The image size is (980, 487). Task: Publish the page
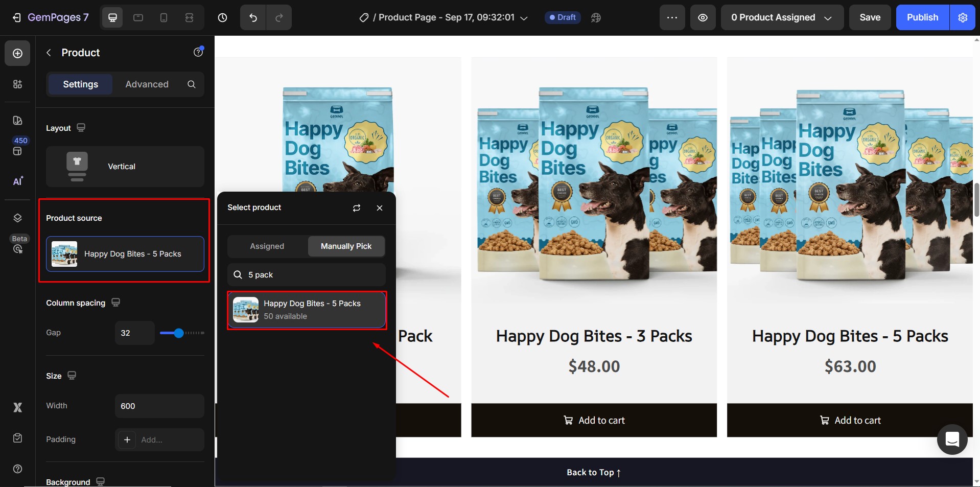[922, 17]
